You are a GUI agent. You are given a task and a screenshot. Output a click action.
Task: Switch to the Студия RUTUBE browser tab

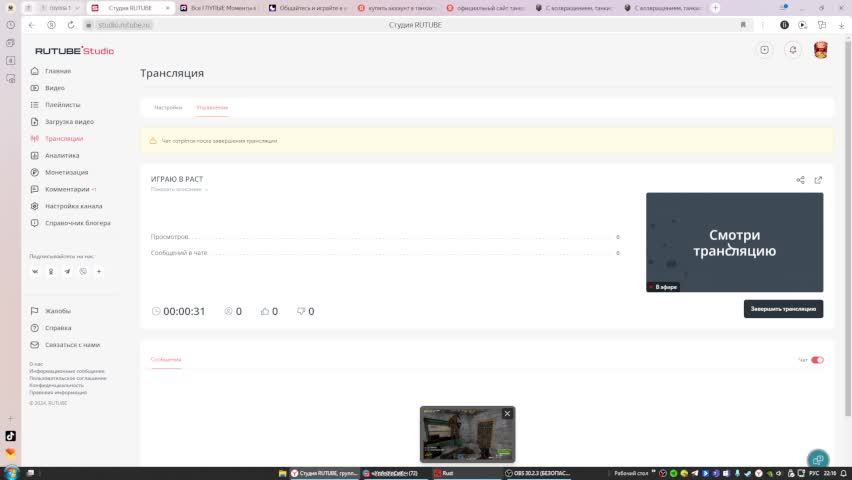(129, 8)
